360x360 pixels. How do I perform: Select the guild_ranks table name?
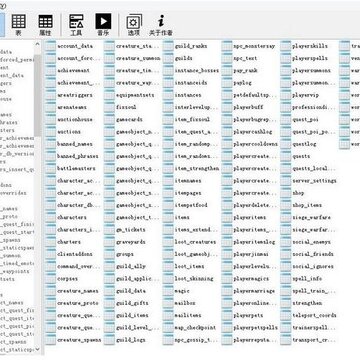click(191, 46)
